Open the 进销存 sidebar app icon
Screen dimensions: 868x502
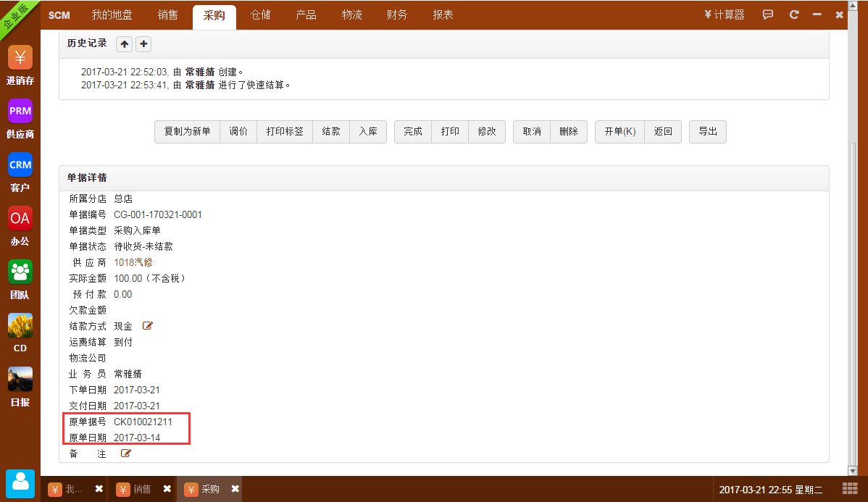click(x=20, y=58)
